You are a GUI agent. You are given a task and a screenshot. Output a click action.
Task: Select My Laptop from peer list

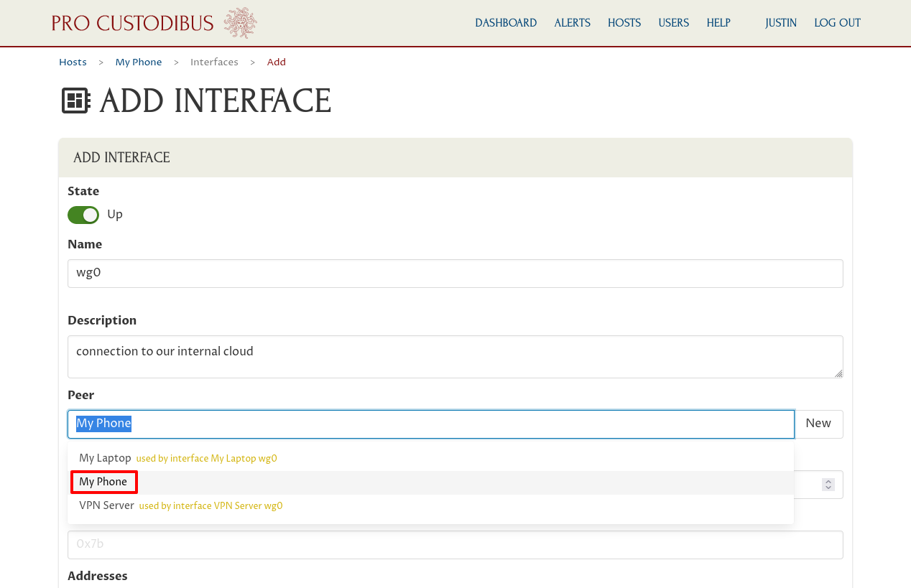(x=431, y=459)
